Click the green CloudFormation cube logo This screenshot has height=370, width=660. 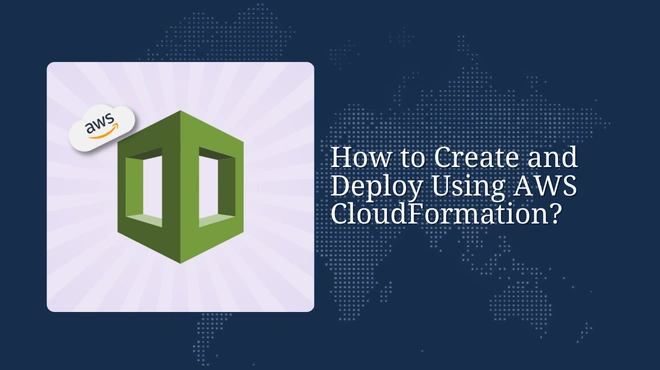pos(181,187)
